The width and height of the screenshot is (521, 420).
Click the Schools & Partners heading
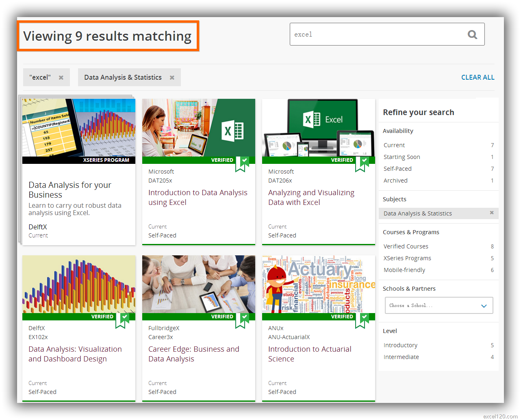[409, 289]
